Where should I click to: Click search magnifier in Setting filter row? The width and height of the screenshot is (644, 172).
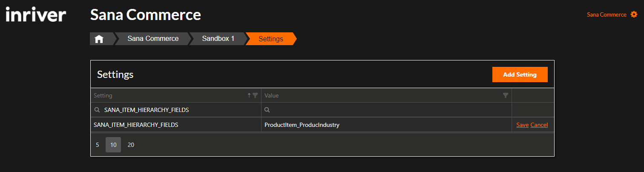pos(97,110)
